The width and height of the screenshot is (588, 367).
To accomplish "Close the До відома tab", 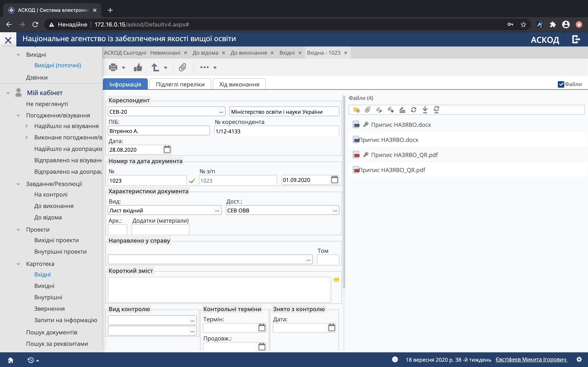I will [224, 53].
